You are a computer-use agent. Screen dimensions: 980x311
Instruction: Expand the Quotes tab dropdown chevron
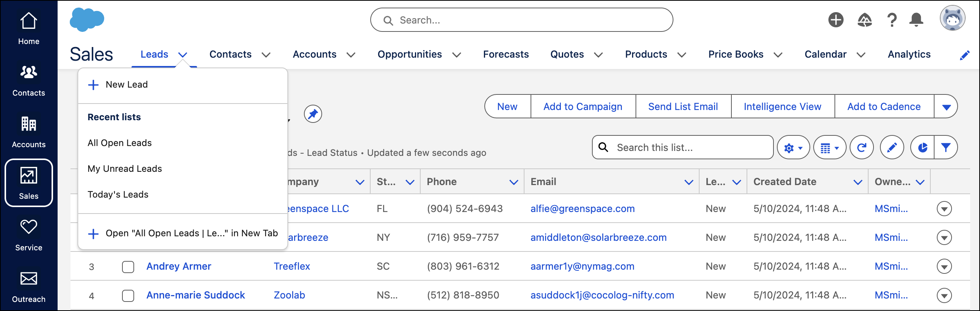[598, 55]
